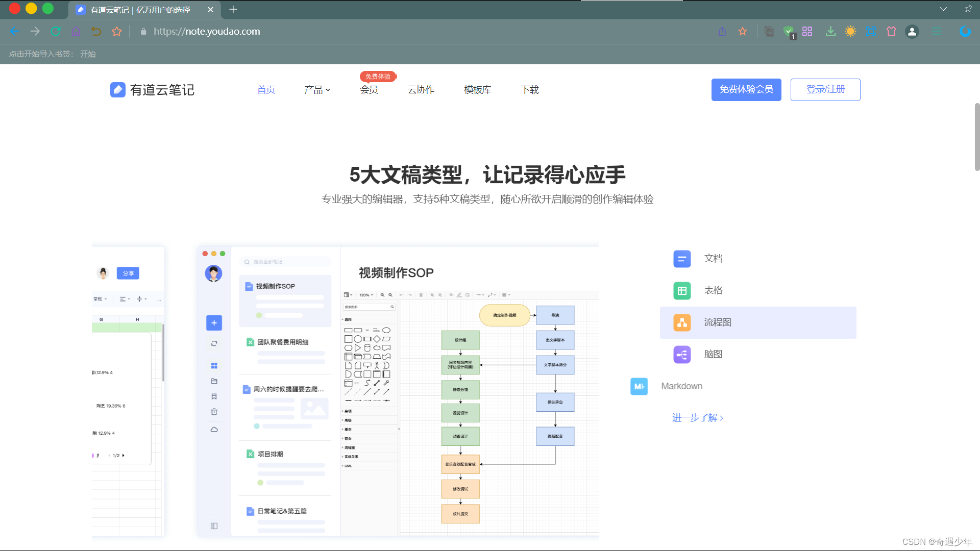Viewport: 980px width, 551px height.
Task: Click the blue 分享 button in preview
Action: pos(128,273)
